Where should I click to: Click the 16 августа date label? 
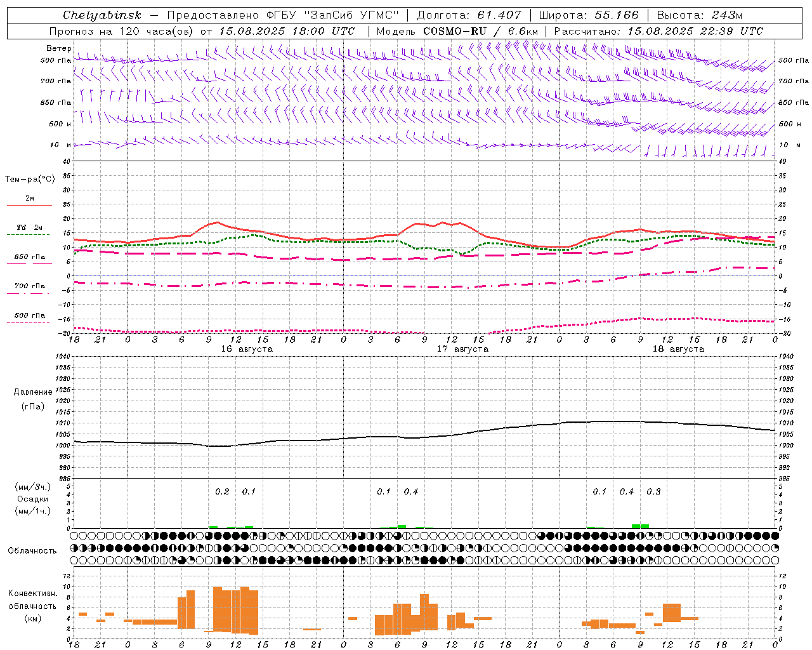point(247,349)
